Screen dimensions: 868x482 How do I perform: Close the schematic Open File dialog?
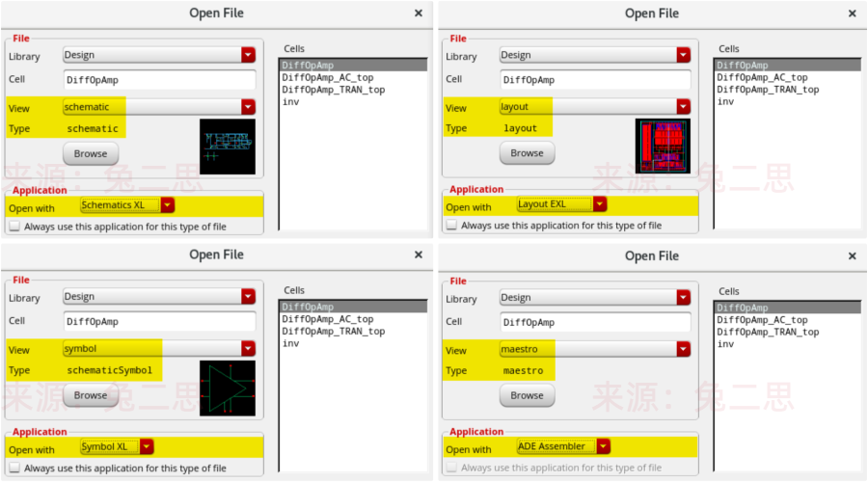pyautogui.click(x=419, y=13)
